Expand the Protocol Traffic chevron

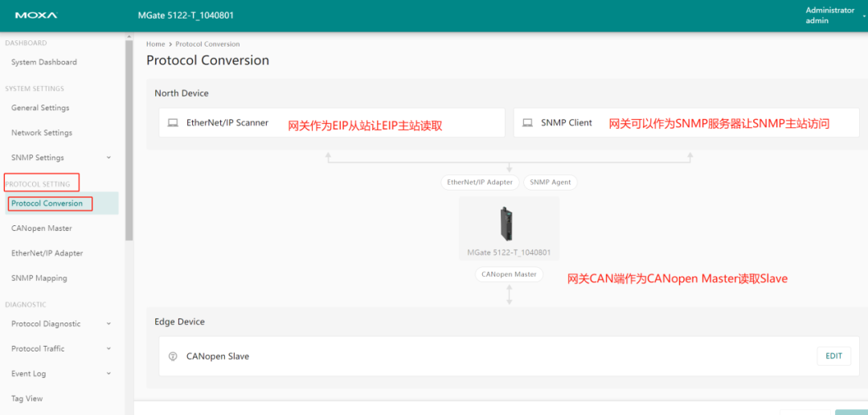(108, 348)
